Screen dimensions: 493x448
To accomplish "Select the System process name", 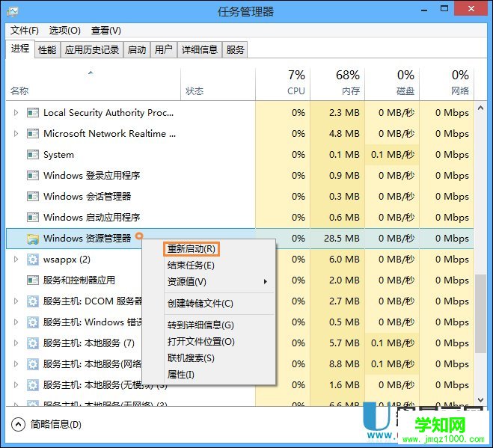I will click(x=58, y=155).
